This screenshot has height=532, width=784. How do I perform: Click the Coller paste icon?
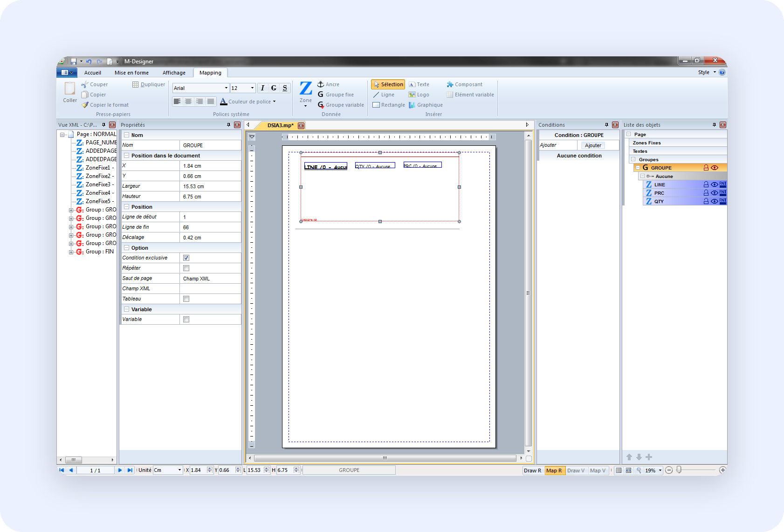(x=70, y=89)
